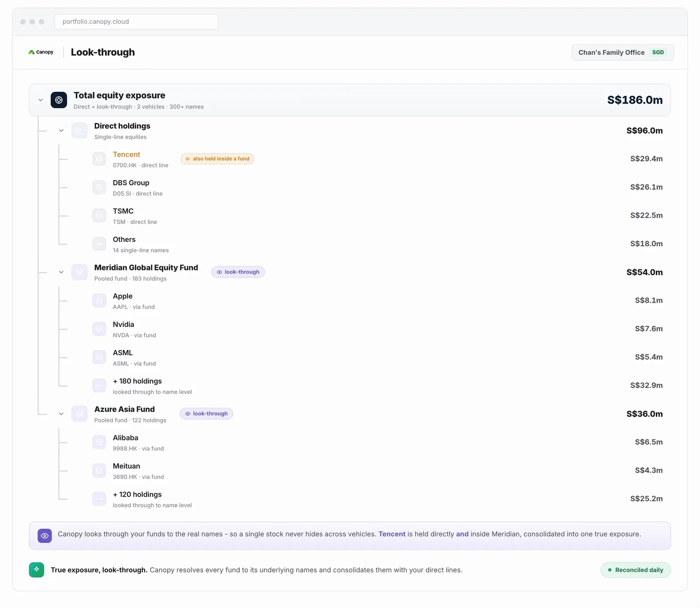Click the green sparkle icon in footer

coord(37,570)
